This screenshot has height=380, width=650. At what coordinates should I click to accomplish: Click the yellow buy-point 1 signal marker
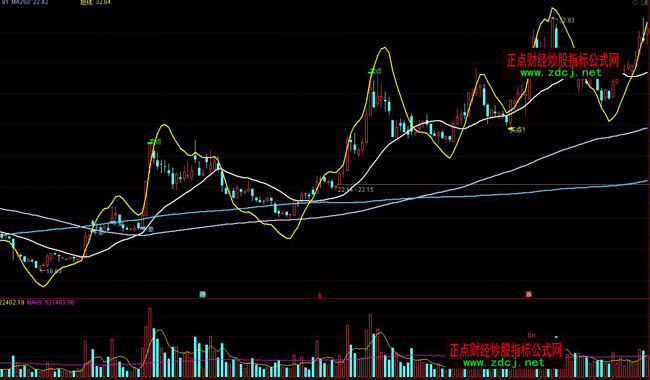517,130
